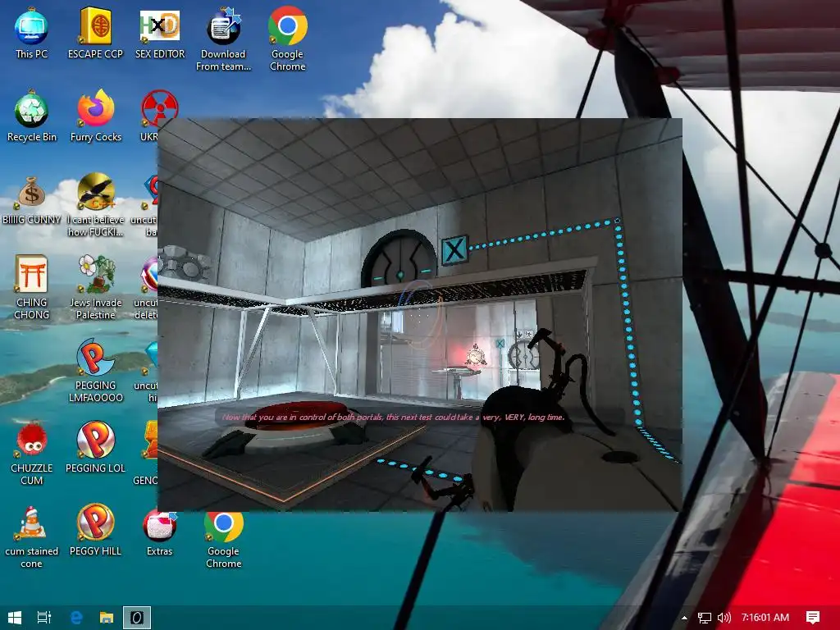Select the Firefox logo desktop shortcut
The height and width of the screenshot is (630, 840).
pyautogui.click(x=95, y=116)
